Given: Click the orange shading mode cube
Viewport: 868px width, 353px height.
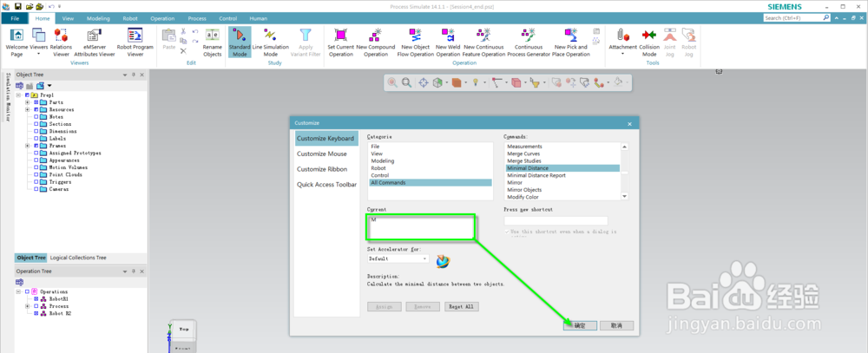Looking at the screenshot, I should tap(457, 82).
